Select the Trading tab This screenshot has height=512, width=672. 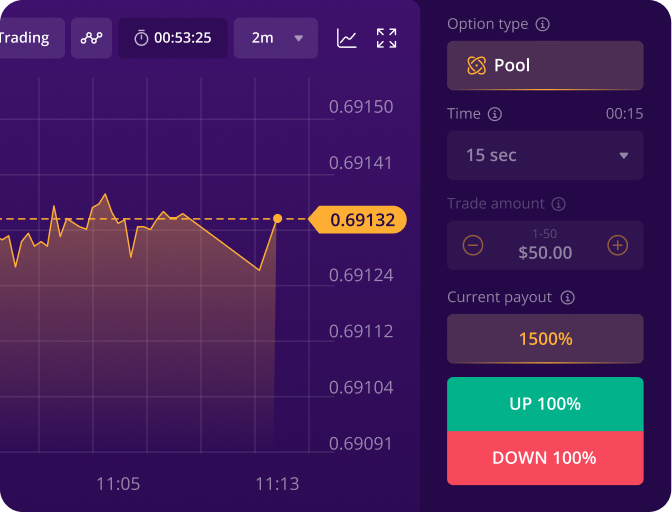point(28,38)
